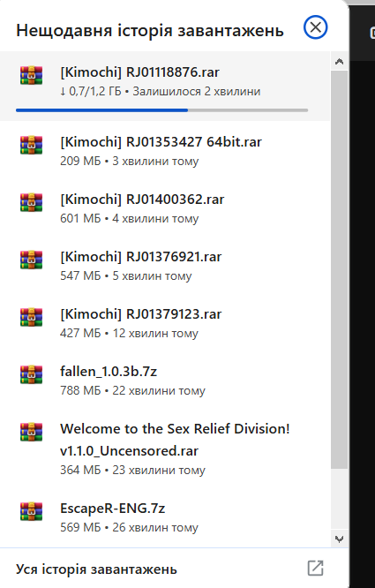Open the full download history external-link icon
Viewport: 375px width, 588px height.
coord(315,568)
